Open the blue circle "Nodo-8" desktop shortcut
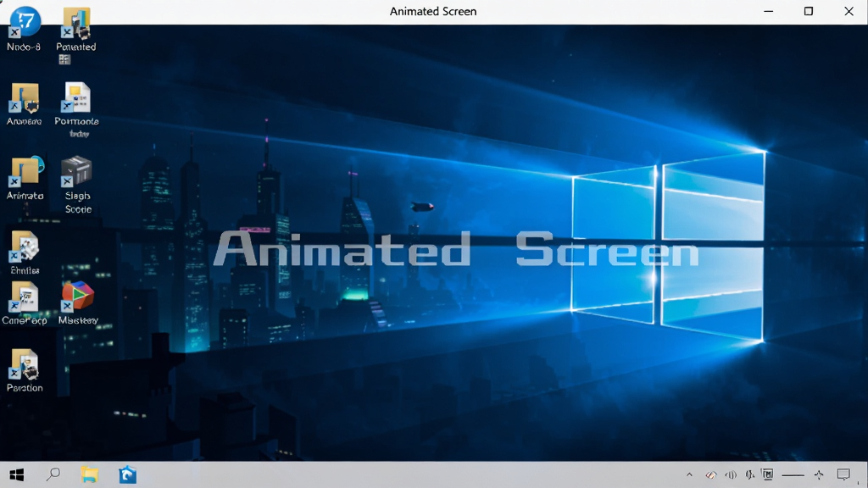 (25, 22)
